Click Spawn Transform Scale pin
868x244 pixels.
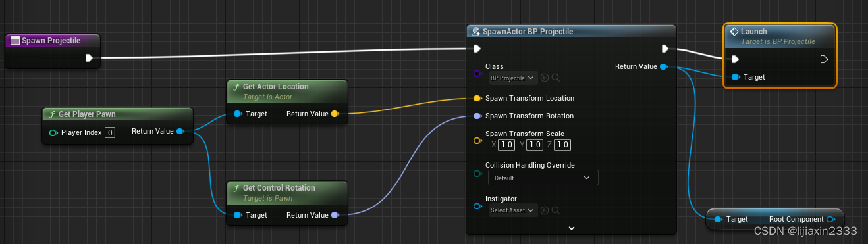coord(477,140)
